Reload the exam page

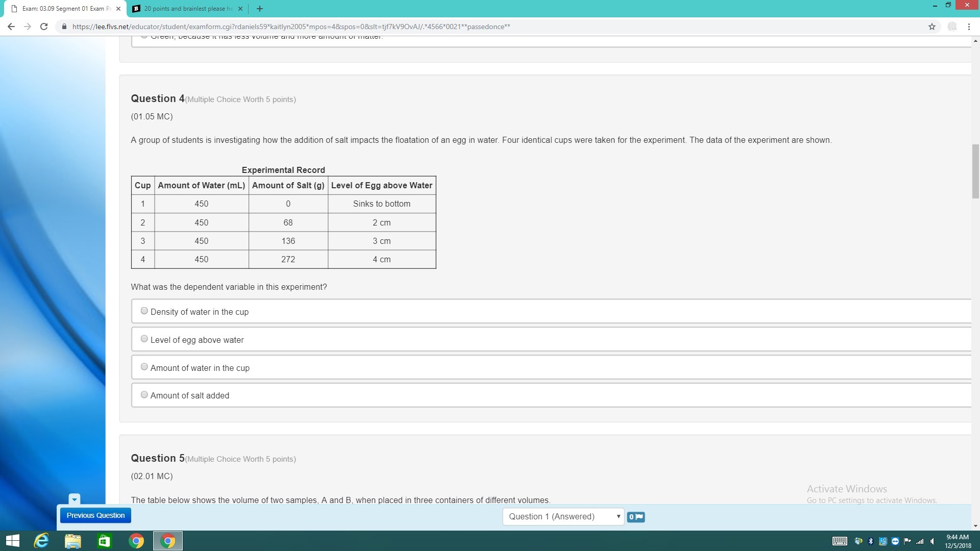point(44,27)
